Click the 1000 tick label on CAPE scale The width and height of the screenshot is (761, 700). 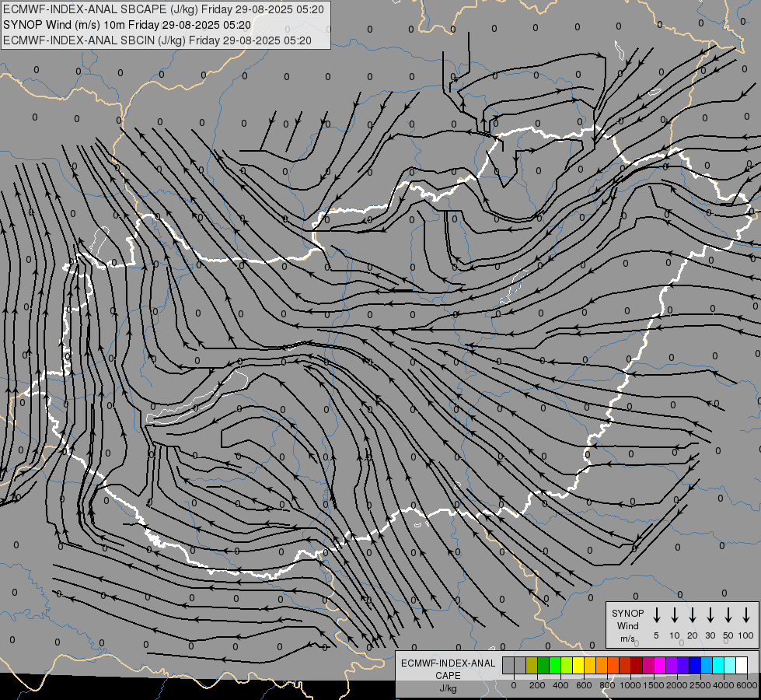point(630,685)
